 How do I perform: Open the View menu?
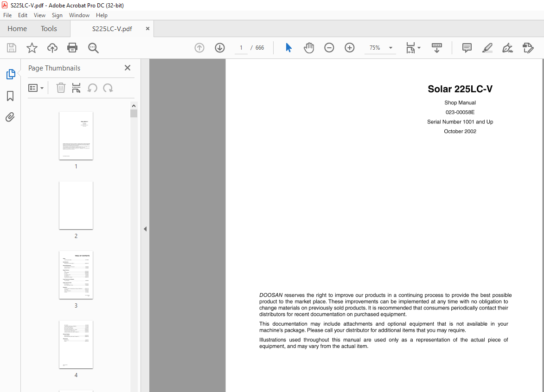tap(39, 15)
